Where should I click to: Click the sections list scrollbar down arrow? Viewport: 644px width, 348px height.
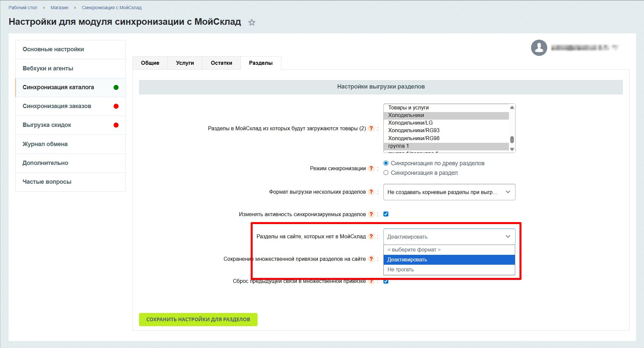[x=512, y=149]
